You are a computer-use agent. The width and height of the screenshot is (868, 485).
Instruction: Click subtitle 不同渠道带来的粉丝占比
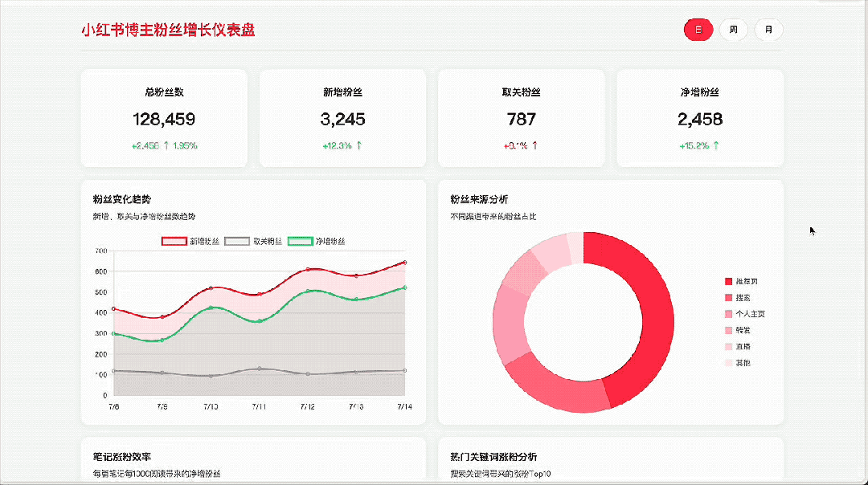(x=493, y=217)
